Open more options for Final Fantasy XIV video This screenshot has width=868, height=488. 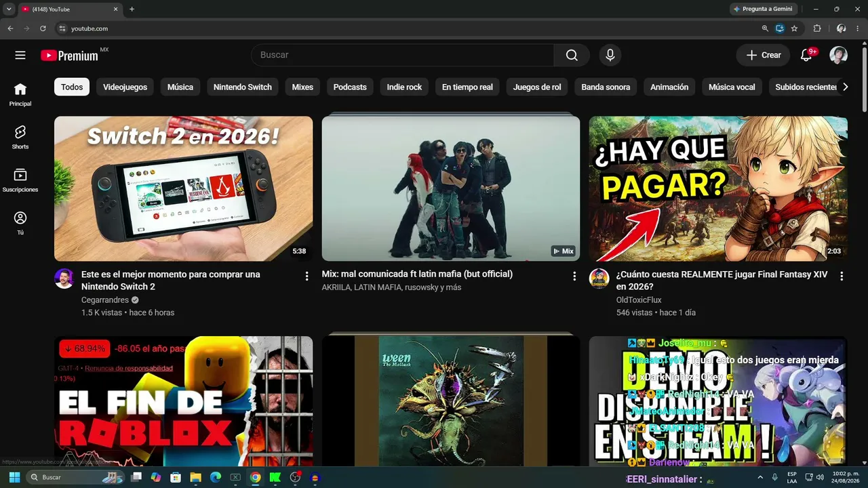[x=842, y=276]
